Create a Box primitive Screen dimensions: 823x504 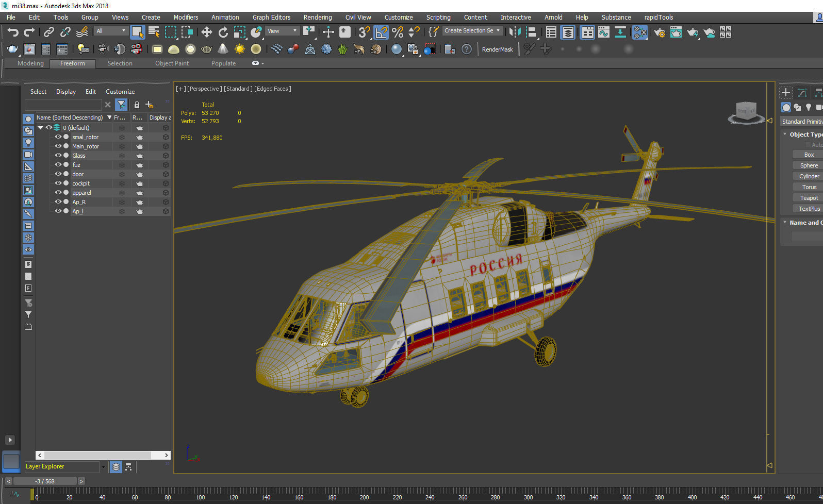pos(809,155)
